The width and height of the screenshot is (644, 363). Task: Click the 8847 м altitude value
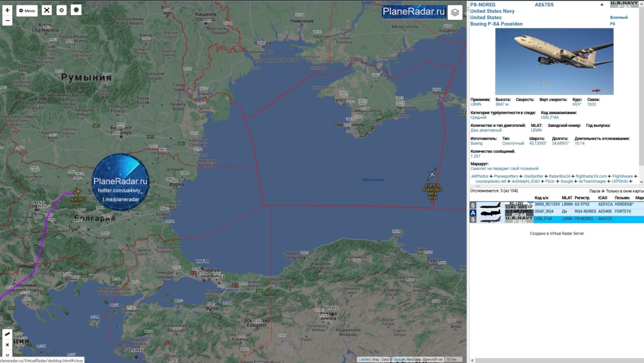[x=502, y=104]
